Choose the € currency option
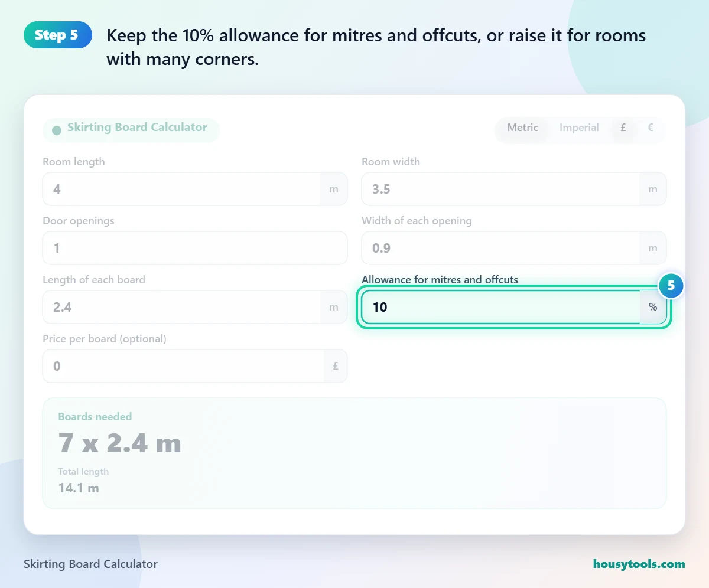This screenshot has height=588, width=709. 651,128
